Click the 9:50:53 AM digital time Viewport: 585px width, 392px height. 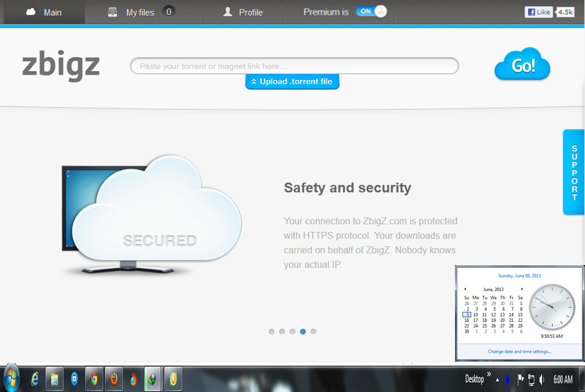(x=552, y=336)
